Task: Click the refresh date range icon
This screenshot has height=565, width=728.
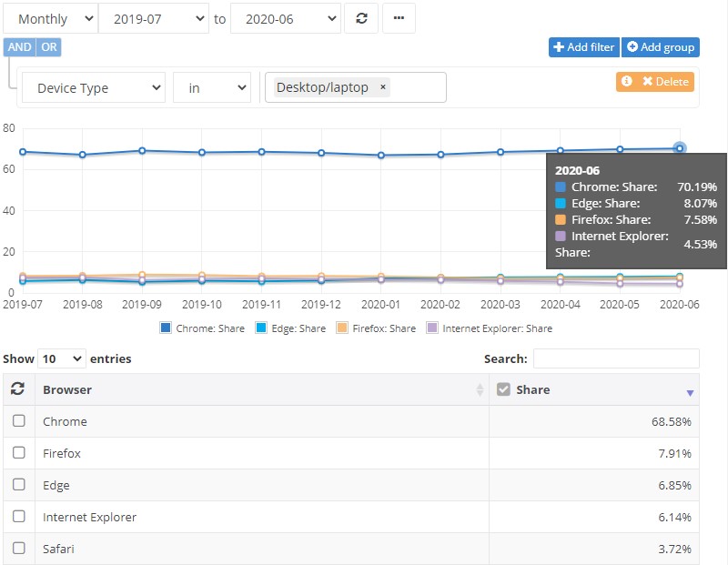Action: tap(361, 18)
